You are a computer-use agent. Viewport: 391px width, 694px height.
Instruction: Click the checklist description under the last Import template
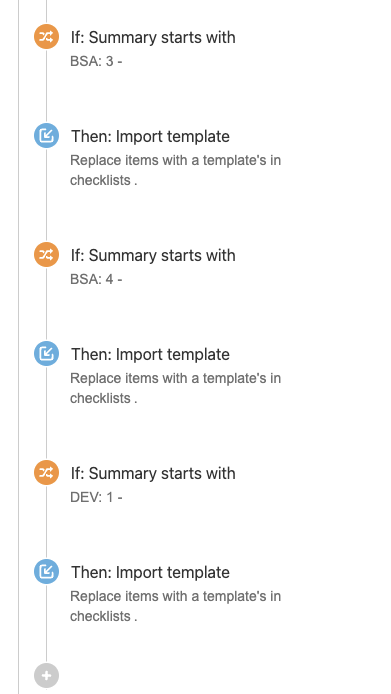pos(175,606)
